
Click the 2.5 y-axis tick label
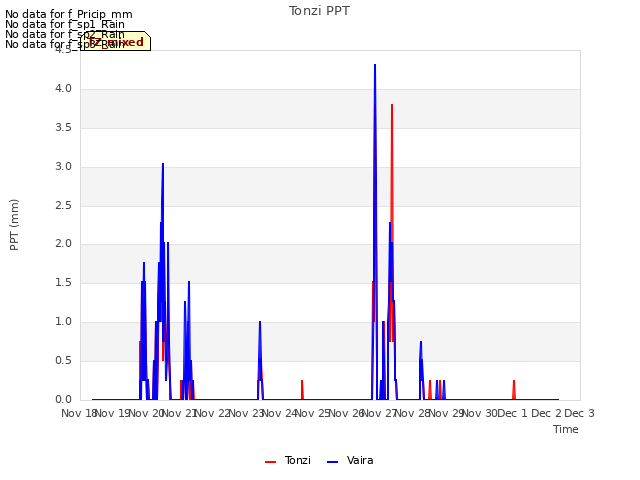[63, 205]
